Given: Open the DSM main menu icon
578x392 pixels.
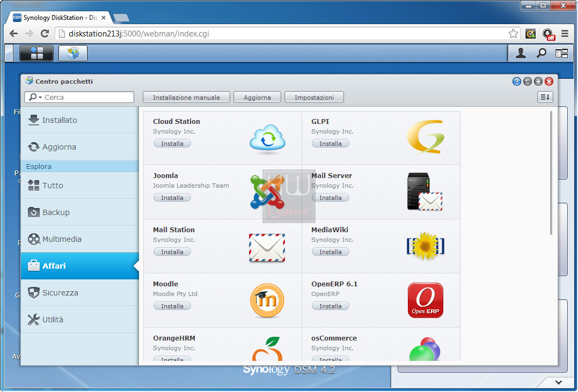Looking at the screenshot, I should coord(36,53).
